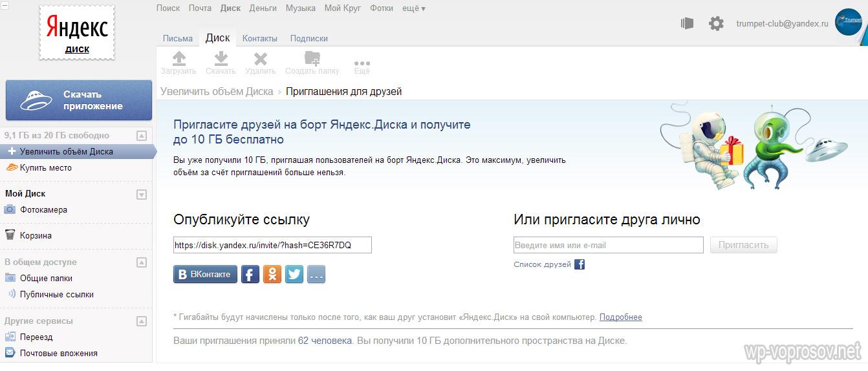868x371 pixels.
Task: Follow the Подробнее link
Action: 620,317
